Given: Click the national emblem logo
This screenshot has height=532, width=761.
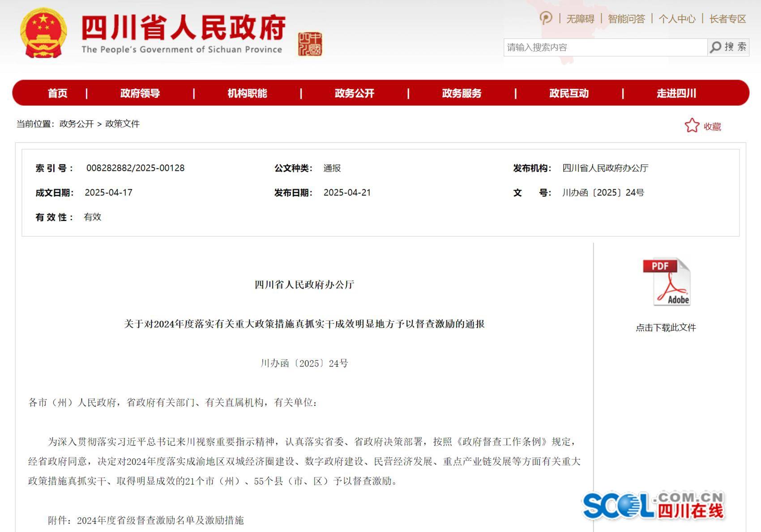Looking at the screenshot, I should 43,33.
